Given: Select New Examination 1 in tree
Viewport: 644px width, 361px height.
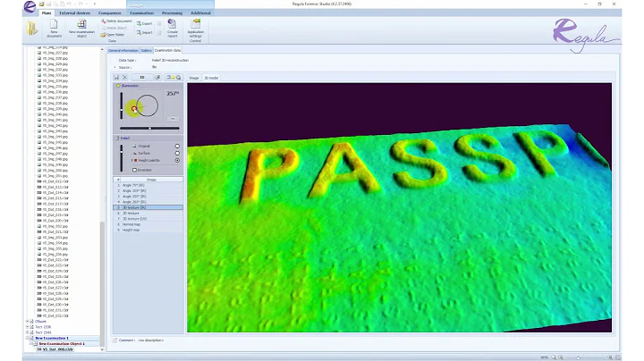Looking at the screenshot, I should tap(52, 338).
